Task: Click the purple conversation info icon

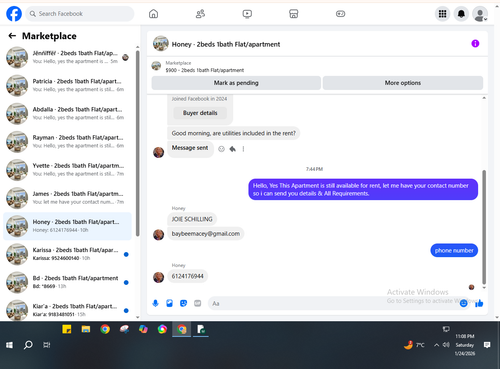Action: 475,43
